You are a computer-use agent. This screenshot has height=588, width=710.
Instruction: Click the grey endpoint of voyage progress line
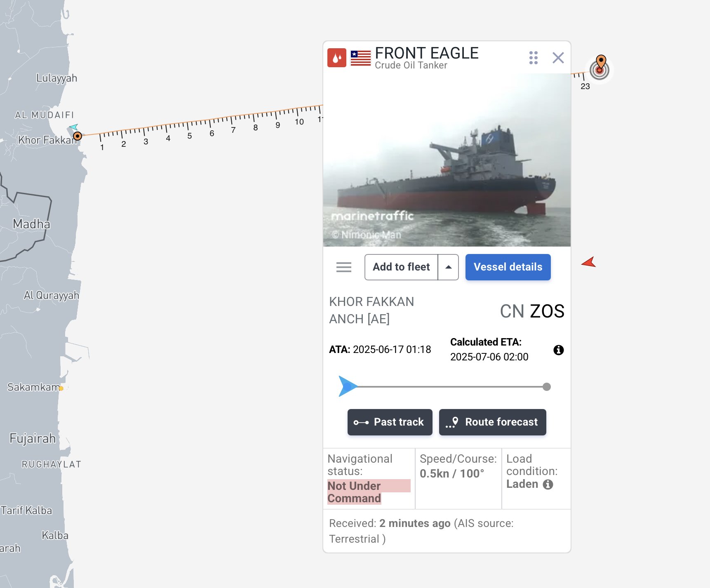click(547, 387)
